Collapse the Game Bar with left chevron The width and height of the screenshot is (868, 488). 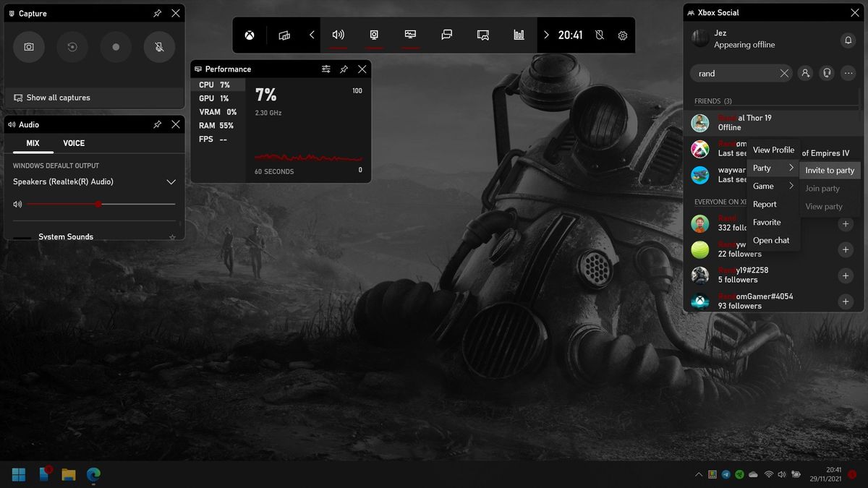[311, 35]
